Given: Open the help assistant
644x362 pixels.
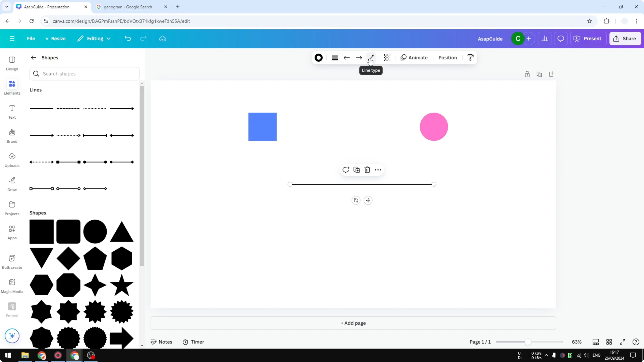Looking at the screenshot, I should tap(636, 342).
